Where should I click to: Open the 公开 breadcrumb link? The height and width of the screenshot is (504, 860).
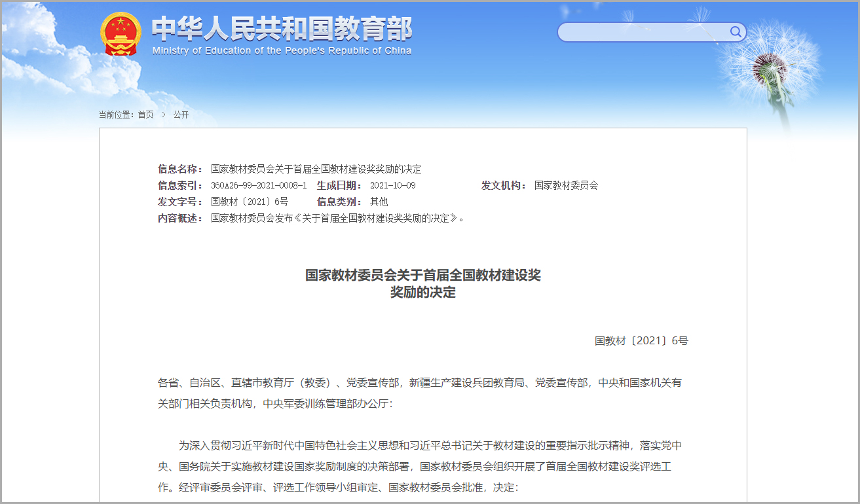[181, 115]
